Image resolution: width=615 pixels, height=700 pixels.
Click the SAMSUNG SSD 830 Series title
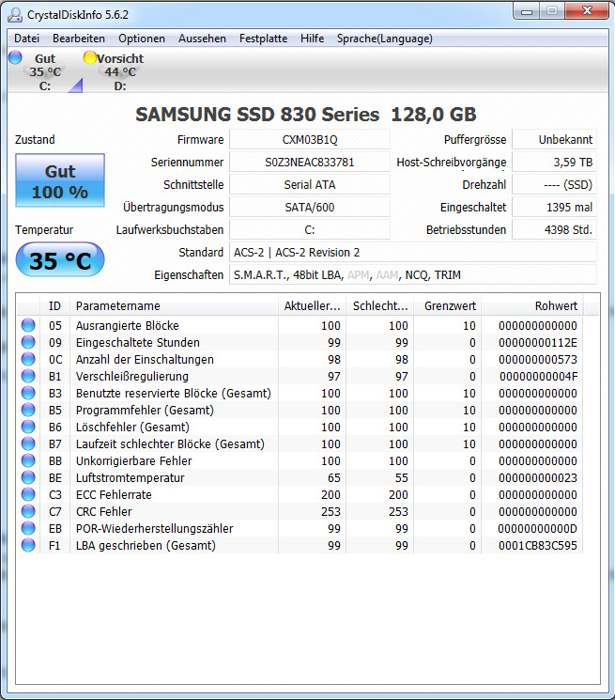306,115
